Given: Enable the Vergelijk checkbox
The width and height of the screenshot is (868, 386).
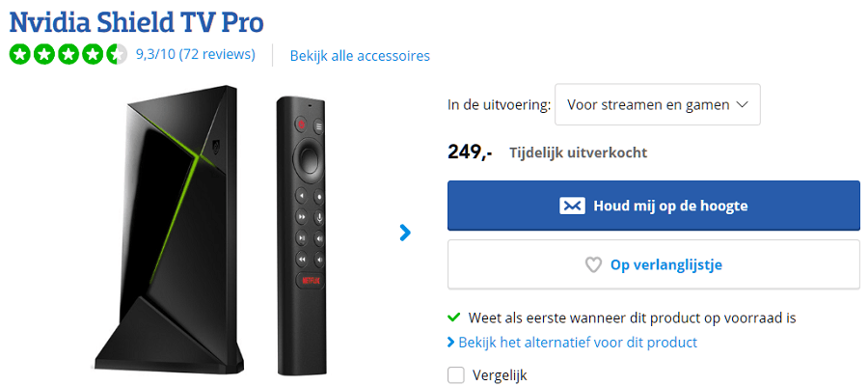Looking at the screenshot, I should [456, 375].
